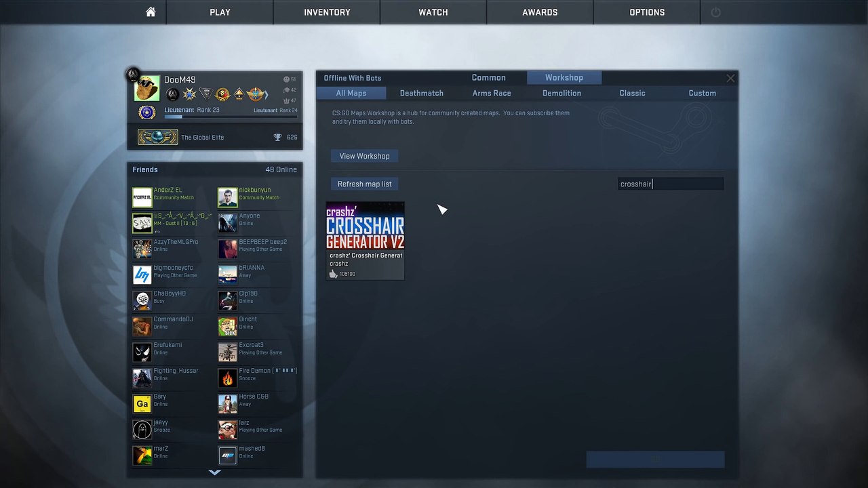
Task: Select friend BEEPBEEP beep2
Action: pyautogui.click(x=258, y=249)
